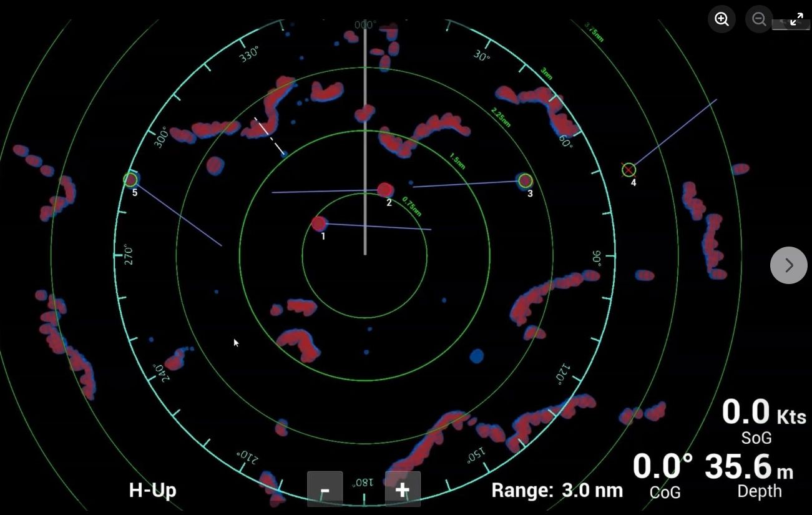The width and height of the screenshot is (812, 515).
Task: Click the 60° bearing label
Action: pos(565,143)
